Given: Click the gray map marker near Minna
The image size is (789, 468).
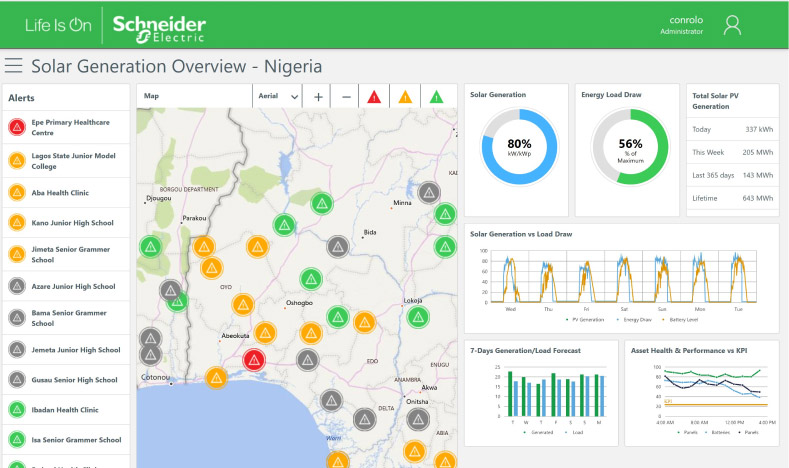Looking at the screenshot, I should (x=429, y=192).
